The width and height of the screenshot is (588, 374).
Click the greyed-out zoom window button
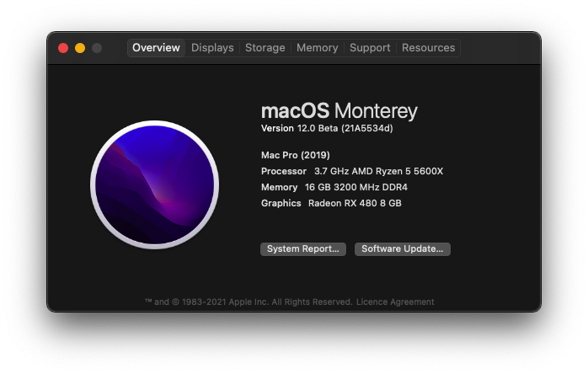(x=97, y=48)
